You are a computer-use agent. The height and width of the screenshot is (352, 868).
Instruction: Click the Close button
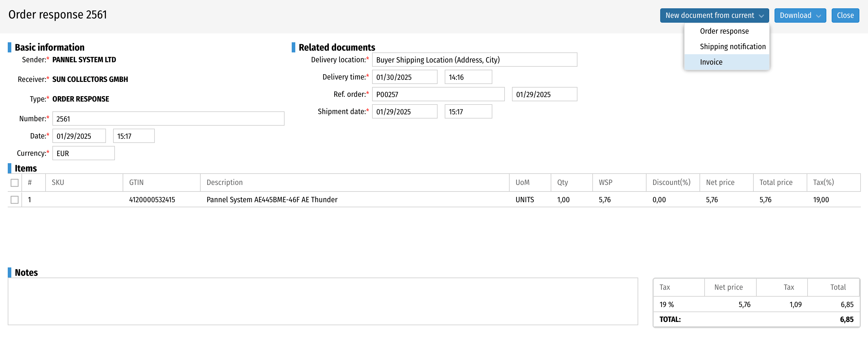[845, 15]
